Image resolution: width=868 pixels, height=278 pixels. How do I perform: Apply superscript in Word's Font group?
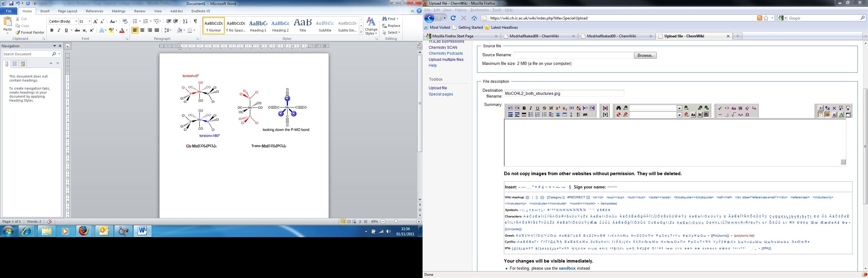pyautogui.click(x=92, y=30)
